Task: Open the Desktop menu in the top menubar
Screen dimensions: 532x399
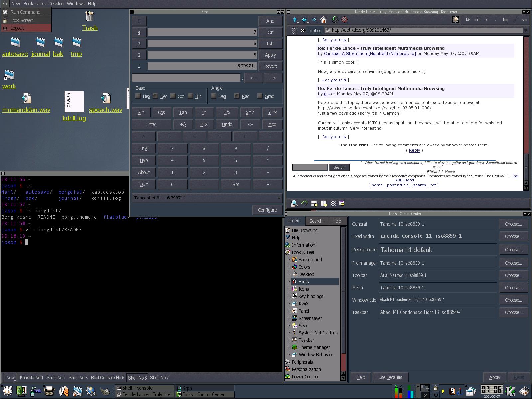Action: [x=56, y=4]
